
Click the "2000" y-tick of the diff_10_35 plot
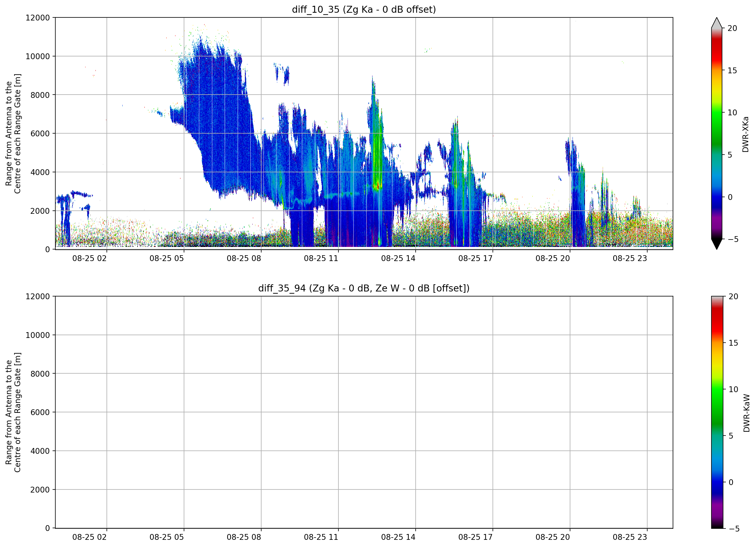[40, 211]
